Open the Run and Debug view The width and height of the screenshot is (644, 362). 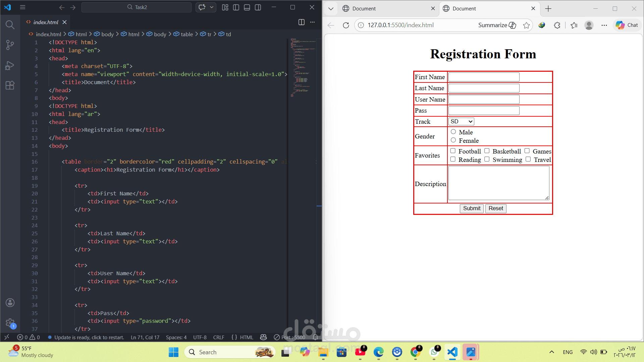(x=10, y=65)
